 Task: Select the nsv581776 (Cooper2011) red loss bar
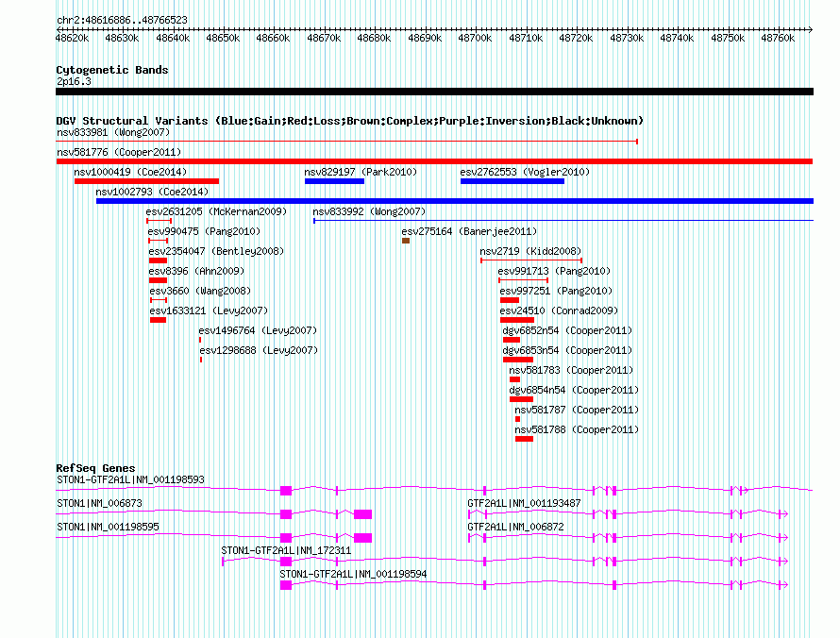click(434, 161)
